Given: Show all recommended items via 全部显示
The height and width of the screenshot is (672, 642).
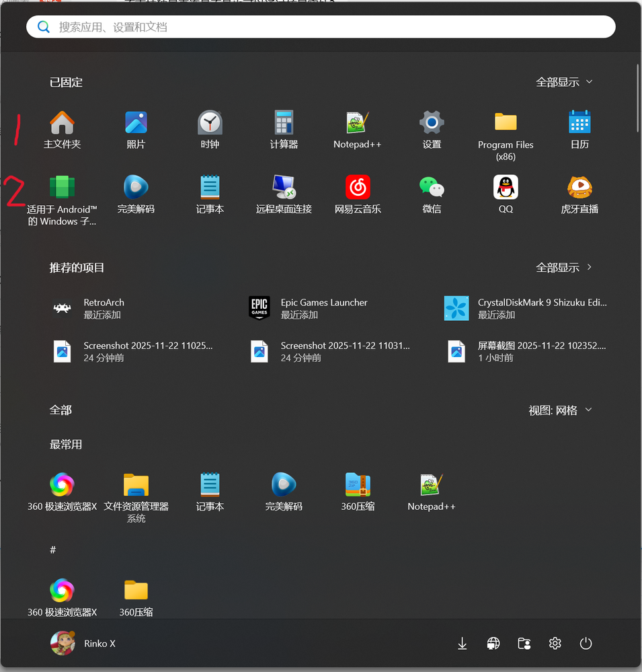Looking at the screenshot, I should [x=564, y=268].
